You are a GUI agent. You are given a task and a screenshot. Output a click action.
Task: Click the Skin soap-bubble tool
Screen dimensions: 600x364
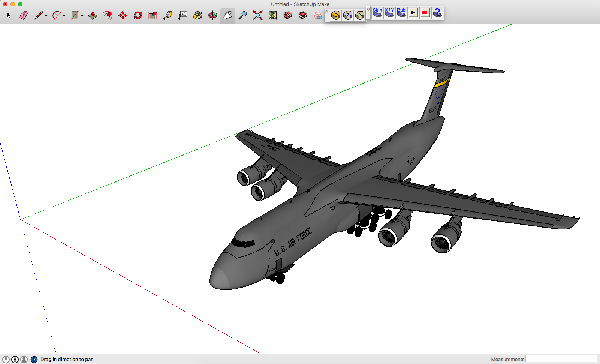[x=377, y=13]
